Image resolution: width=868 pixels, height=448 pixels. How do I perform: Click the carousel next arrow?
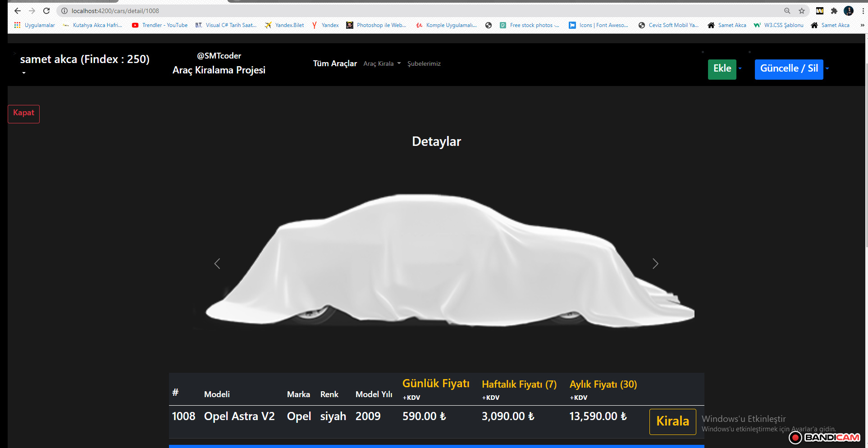(x=655, y=263)
